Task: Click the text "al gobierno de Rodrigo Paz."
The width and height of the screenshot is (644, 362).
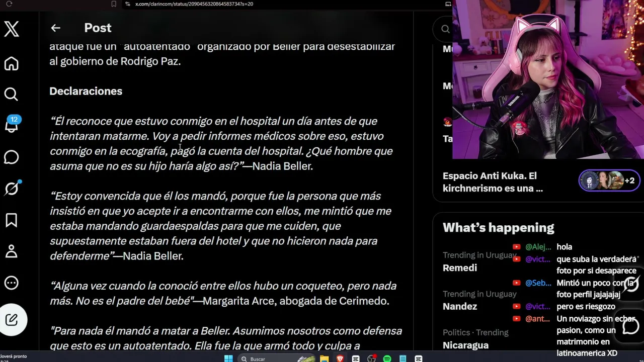Action: click(x=115, y=61)
